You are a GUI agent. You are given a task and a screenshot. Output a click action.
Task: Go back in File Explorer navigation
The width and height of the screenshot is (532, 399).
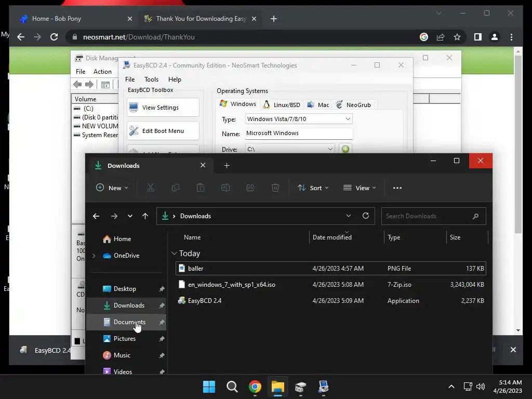tap(96, 216)
